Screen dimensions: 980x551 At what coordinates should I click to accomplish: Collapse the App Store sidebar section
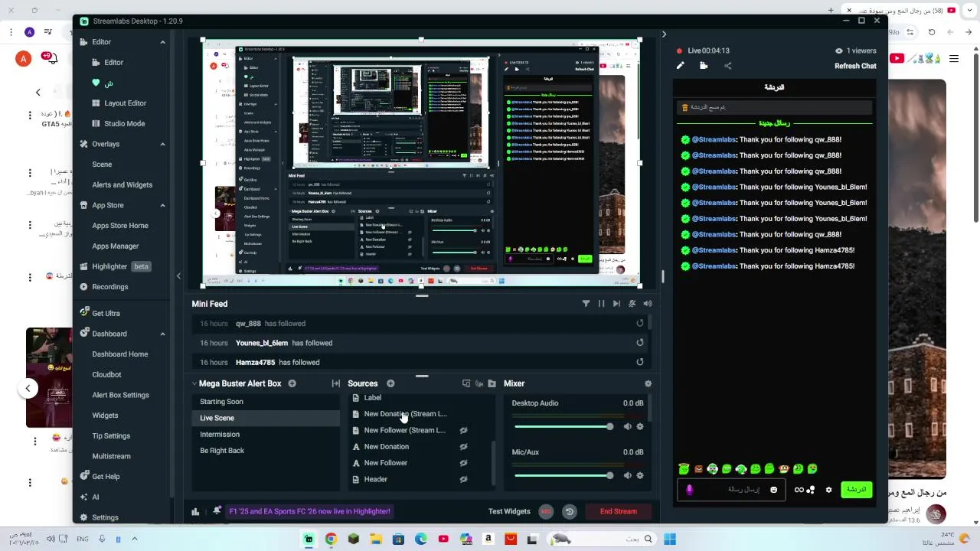pos(162,205)
